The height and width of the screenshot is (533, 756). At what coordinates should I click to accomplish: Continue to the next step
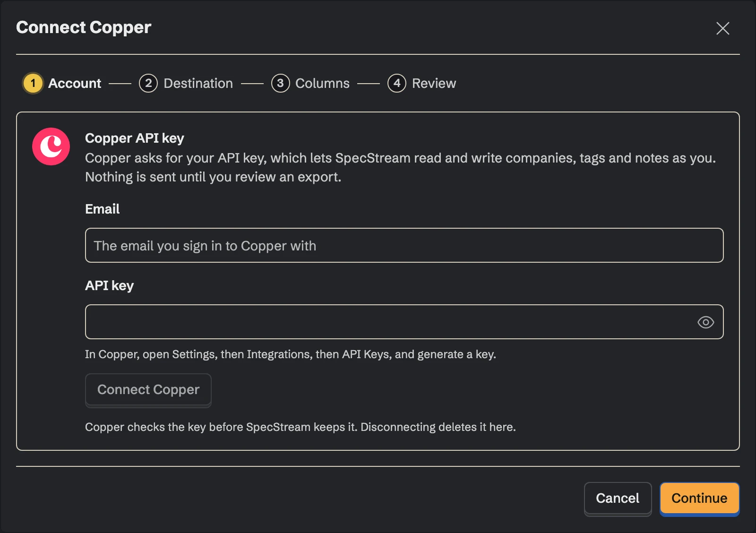coord(699,499)
